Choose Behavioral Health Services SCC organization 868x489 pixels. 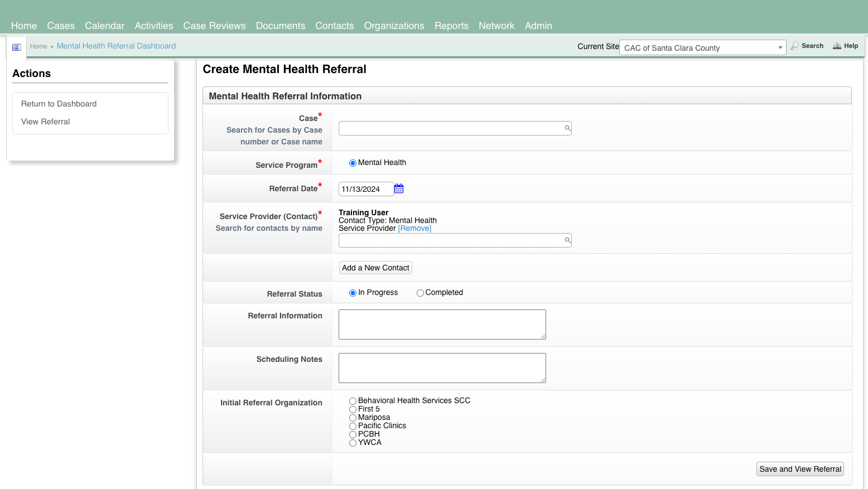(353, 401)
